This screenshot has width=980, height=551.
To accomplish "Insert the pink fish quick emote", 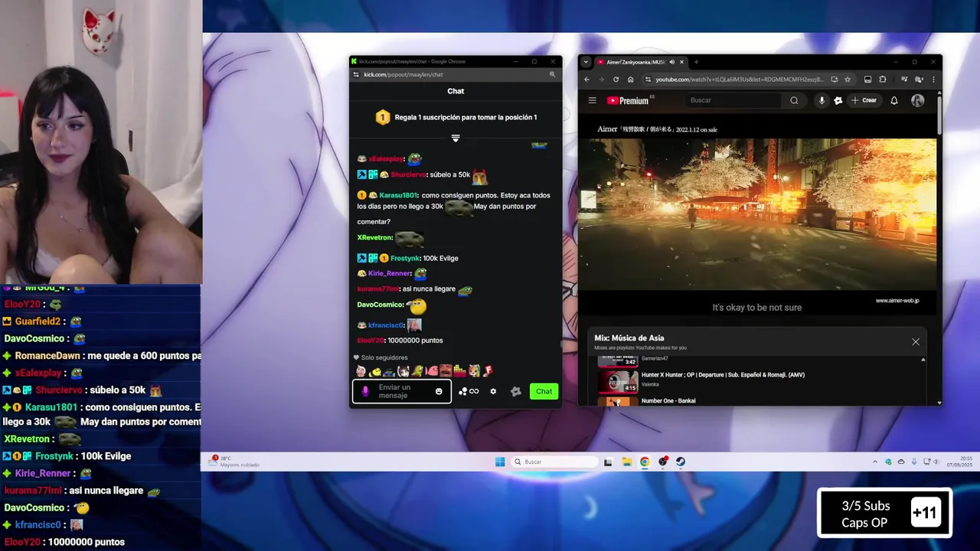I will tap(432, 371).
